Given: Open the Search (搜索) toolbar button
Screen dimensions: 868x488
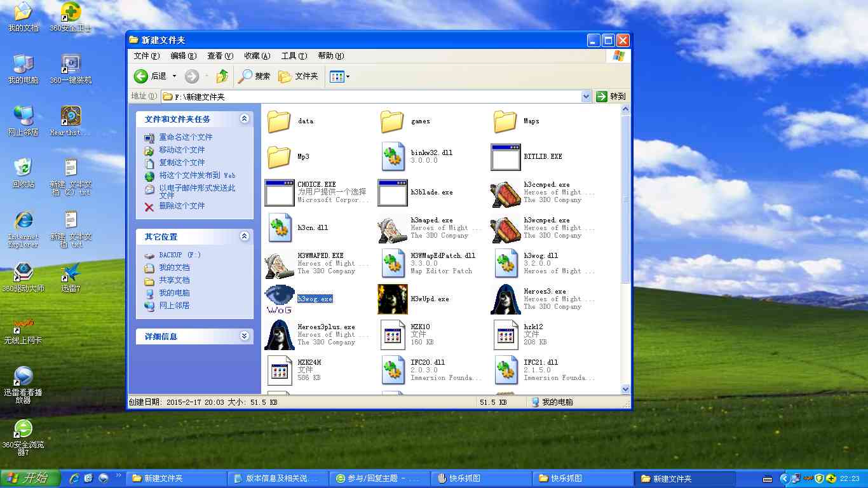Looking at the screenshot, I should point(254,76).
